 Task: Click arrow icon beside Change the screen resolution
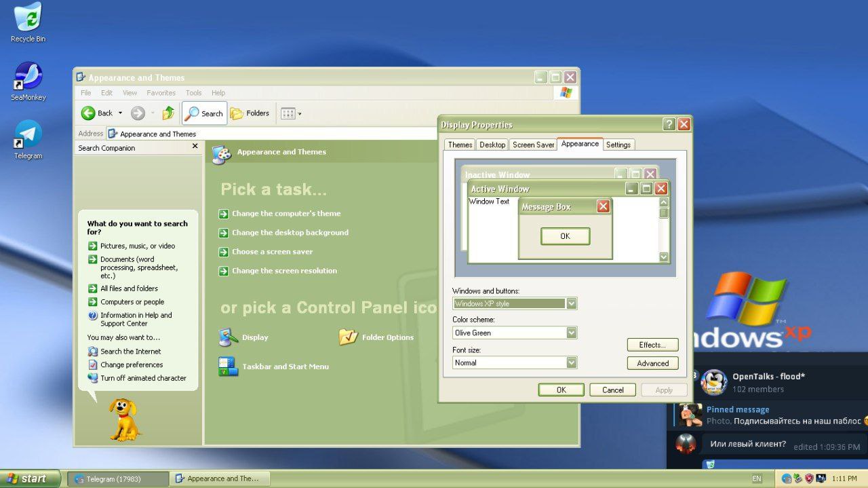pos(224,271)
